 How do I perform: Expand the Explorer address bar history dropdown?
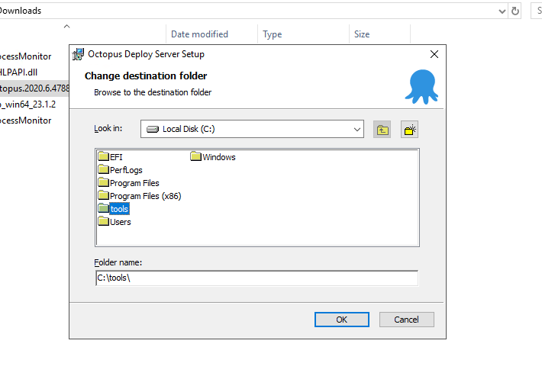(502, 11)
